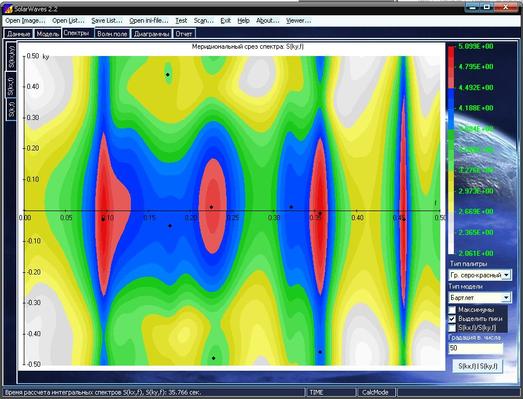Open the Viewer... menu entry
Viewport: 523px width, 399px height.
tap(298, 21)
